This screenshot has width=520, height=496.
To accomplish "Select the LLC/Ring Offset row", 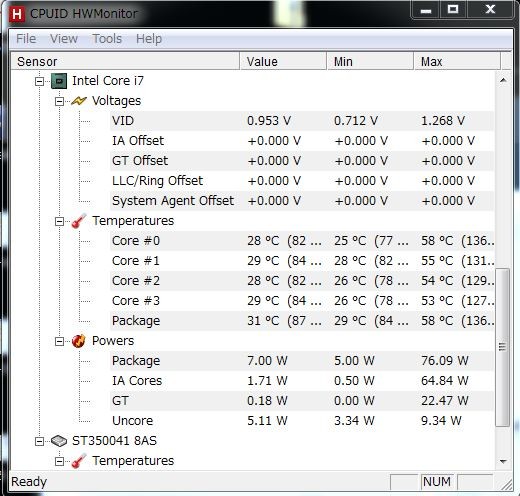I will tap(302, 181).
